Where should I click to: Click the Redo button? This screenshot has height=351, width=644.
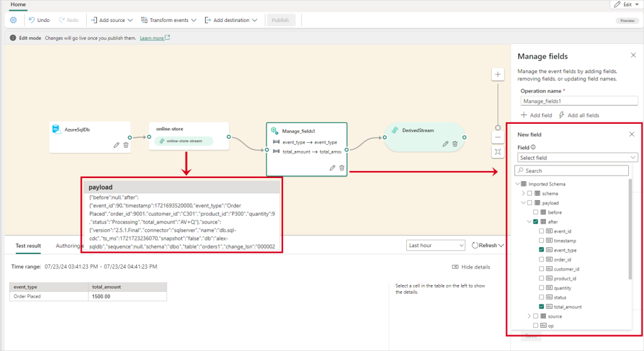click(x=69, y=20)
